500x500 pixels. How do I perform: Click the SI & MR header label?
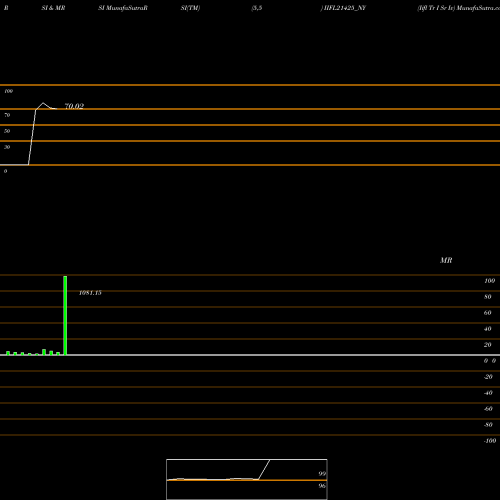53,8
